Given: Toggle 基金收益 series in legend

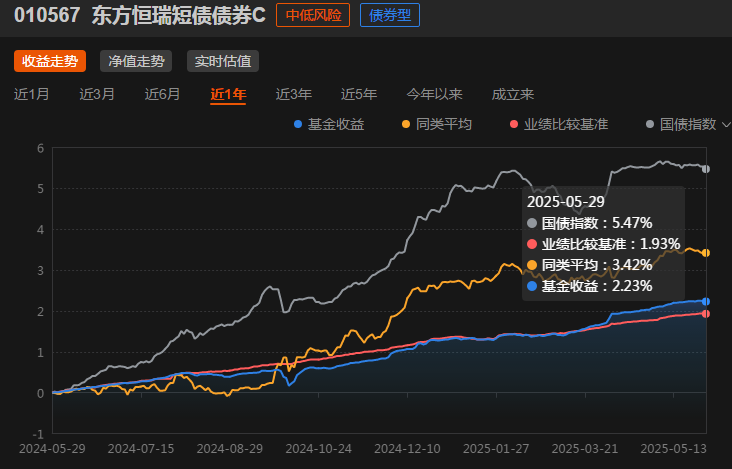Looking at the screenshot, I should 329,124.
